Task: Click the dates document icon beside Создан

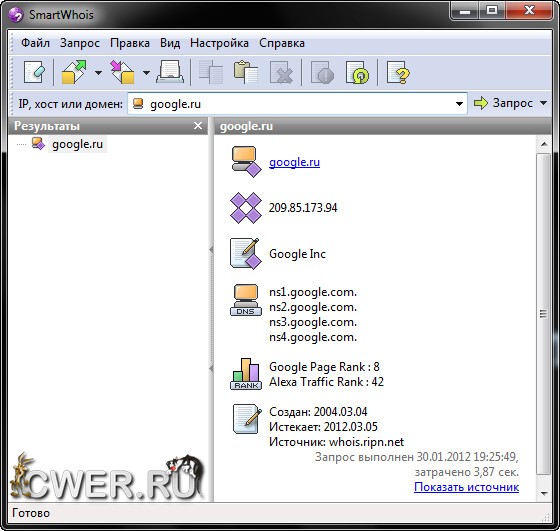Action: [x=247, y=419]
